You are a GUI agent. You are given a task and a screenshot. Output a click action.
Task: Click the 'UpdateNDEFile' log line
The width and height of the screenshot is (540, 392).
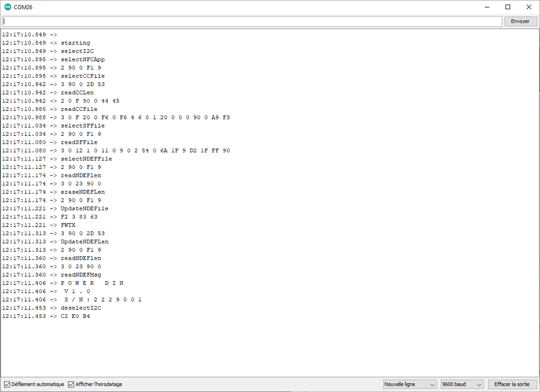point(55,208)
